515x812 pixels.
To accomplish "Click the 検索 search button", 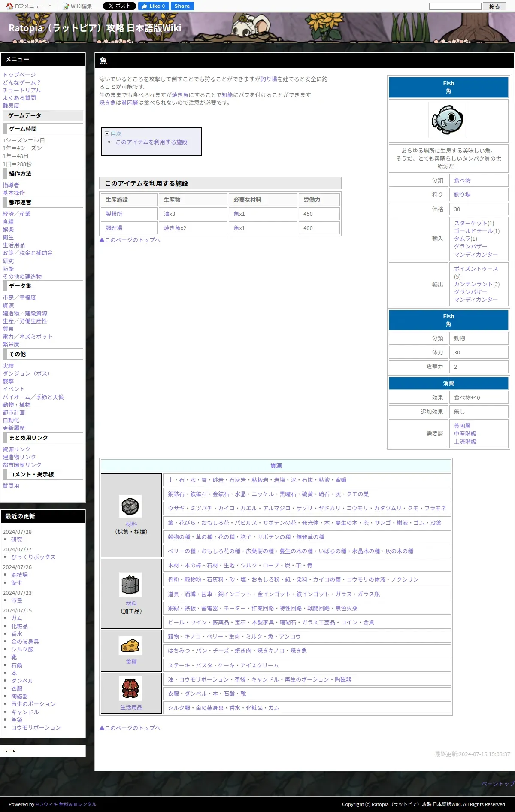I will tap(495, 6).
